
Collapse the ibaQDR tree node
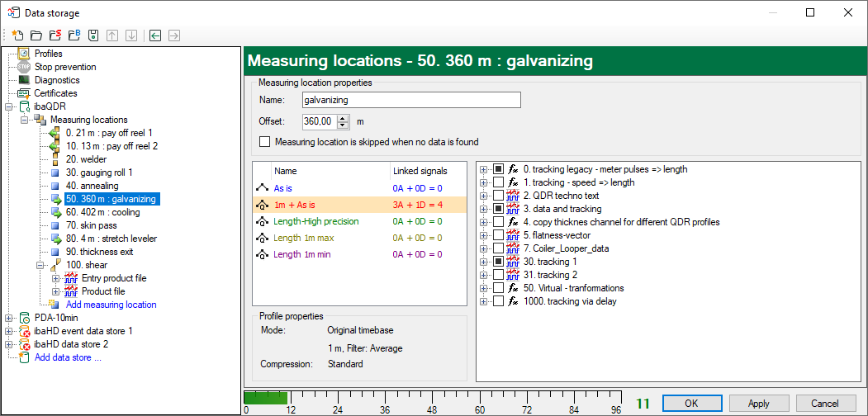tap(9, 106)
